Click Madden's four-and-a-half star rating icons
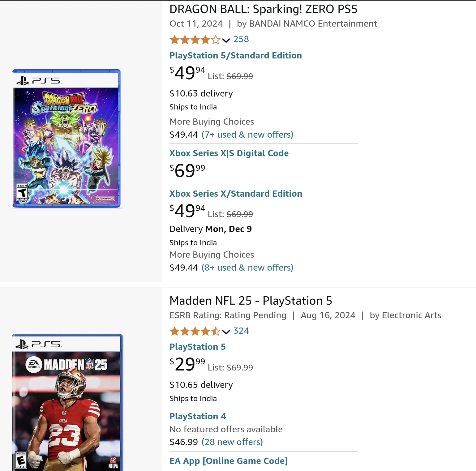Viewport: 476px width, 471px height. pyautogui.click(x=195, y=332)
